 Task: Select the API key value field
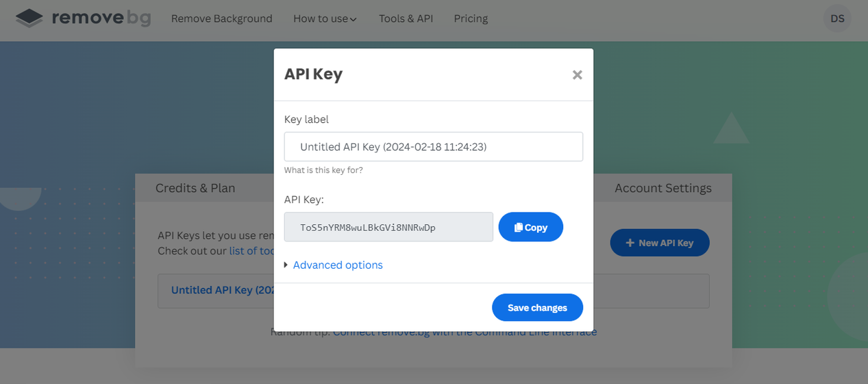(x=388, y=227)
